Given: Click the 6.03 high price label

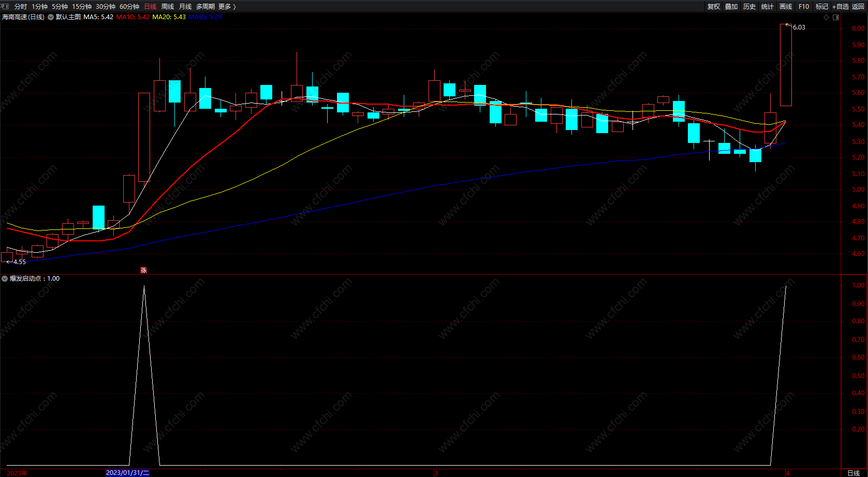Looking at the screenshot, I should 799,27.
